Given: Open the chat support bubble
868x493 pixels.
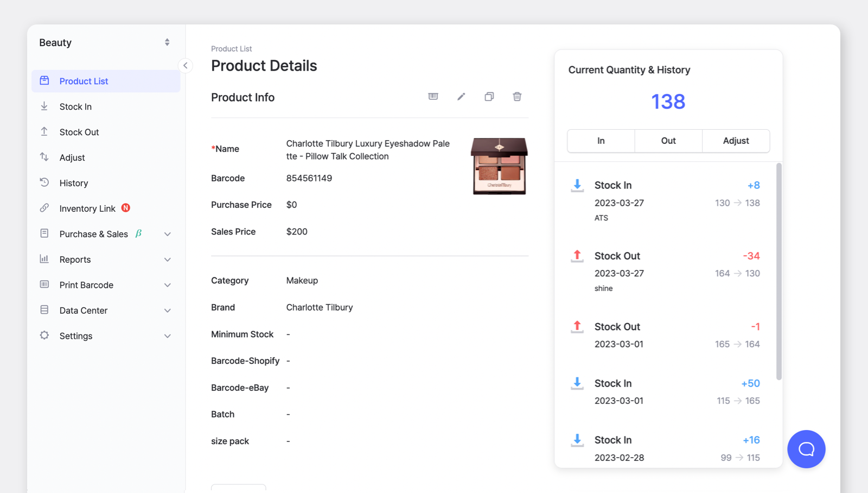Looking at the screenshot, I should coord(806,449).
